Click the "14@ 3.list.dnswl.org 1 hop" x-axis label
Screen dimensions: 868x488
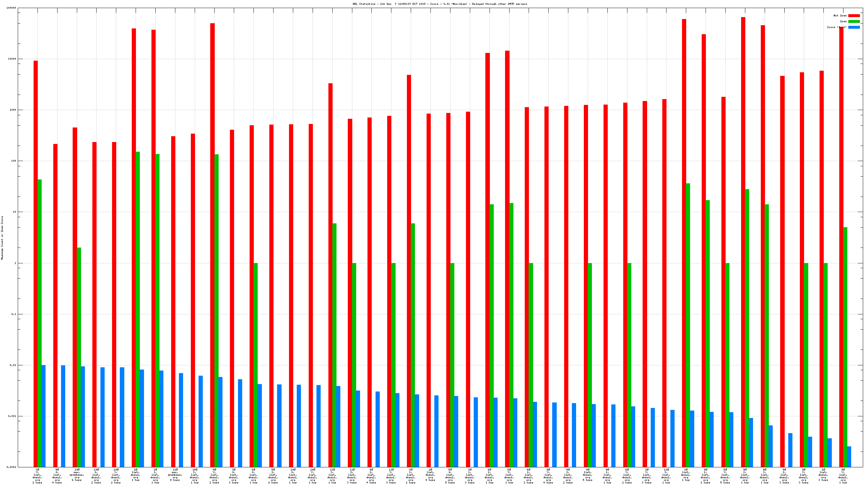pyautogui.click(x=195, y=476)
